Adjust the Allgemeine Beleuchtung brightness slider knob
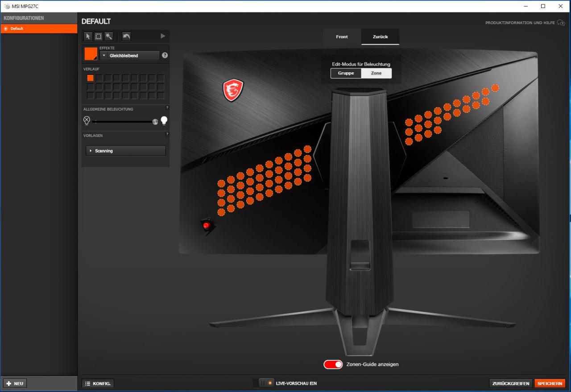The width and height of the screenshot is (571, 392). [155, 121]
